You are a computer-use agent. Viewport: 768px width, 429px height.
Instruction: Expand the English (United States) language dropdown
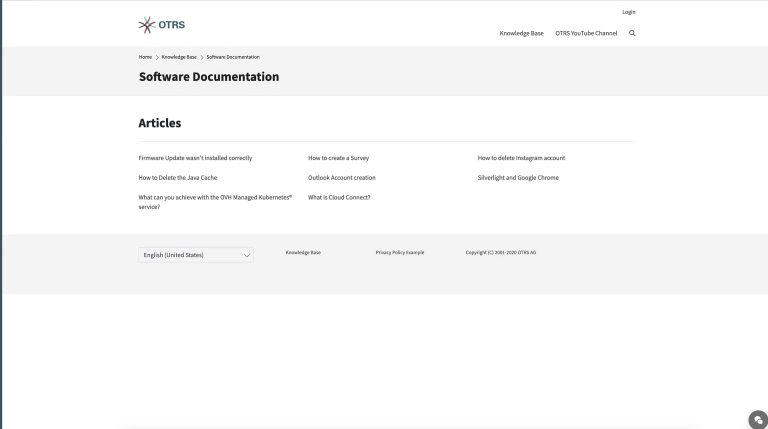point(196,255)
